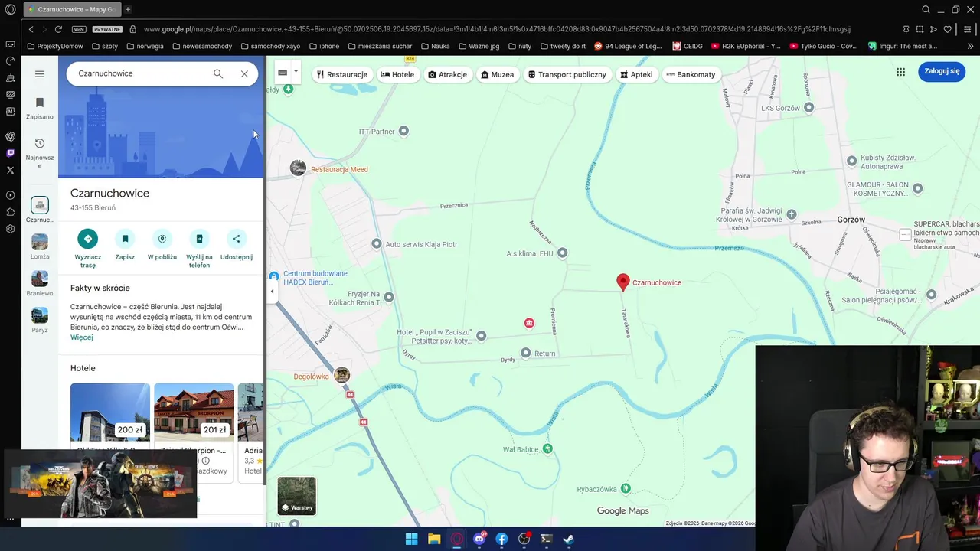Click the LKS Gorzów map marker
980x551 pixels.
[x=808, y=108]
